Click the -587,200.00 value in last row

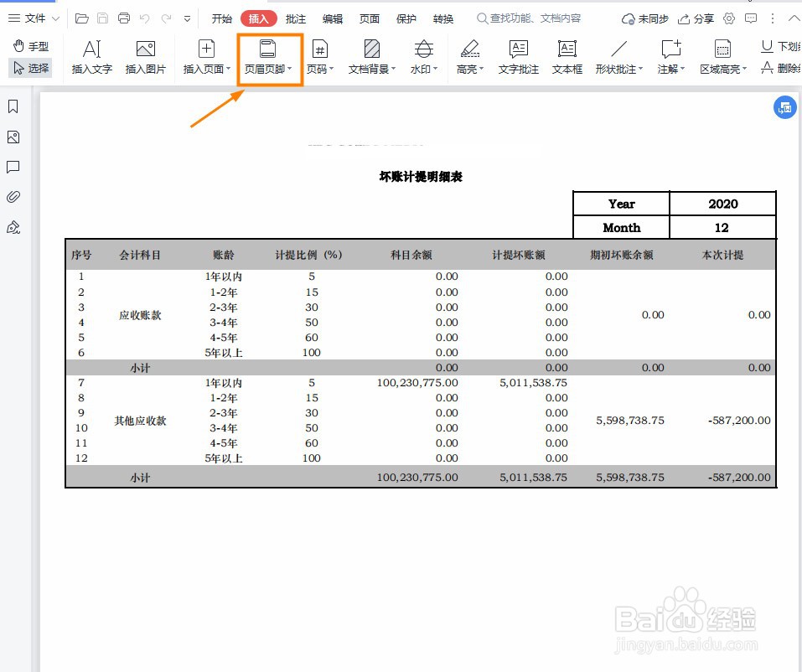point(739,477)
